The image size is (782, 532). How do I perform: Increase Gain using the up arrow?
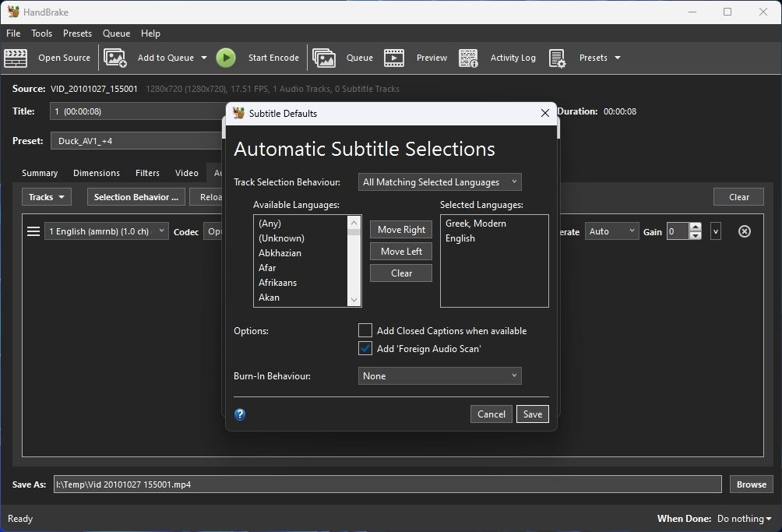coord(693,227)
